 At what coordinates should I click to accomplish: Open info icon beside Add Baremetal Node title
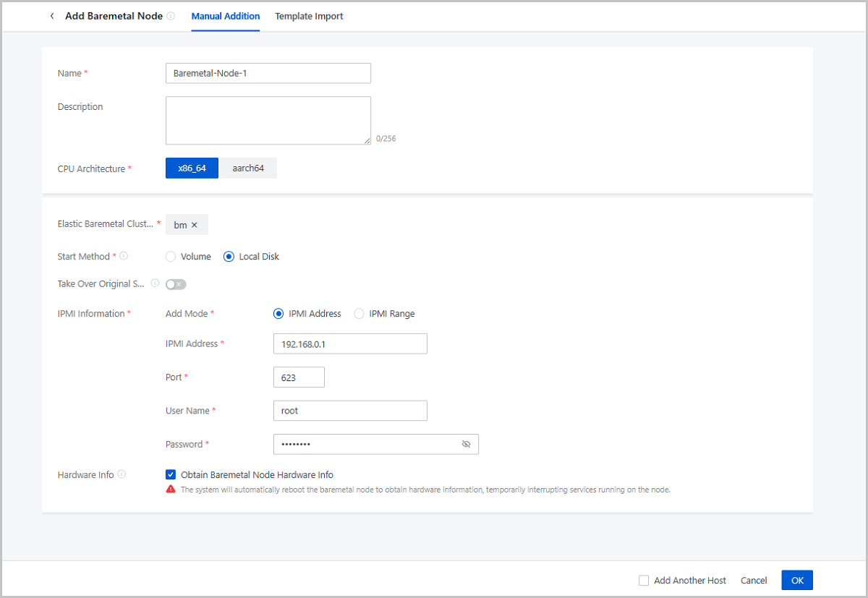(171, 16)
